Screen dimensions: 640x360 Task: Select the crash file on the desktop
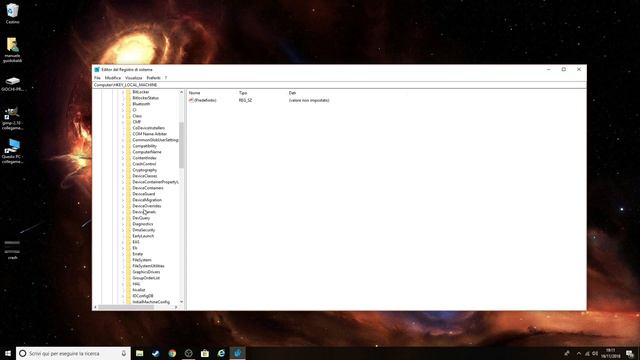coord(12,250)
